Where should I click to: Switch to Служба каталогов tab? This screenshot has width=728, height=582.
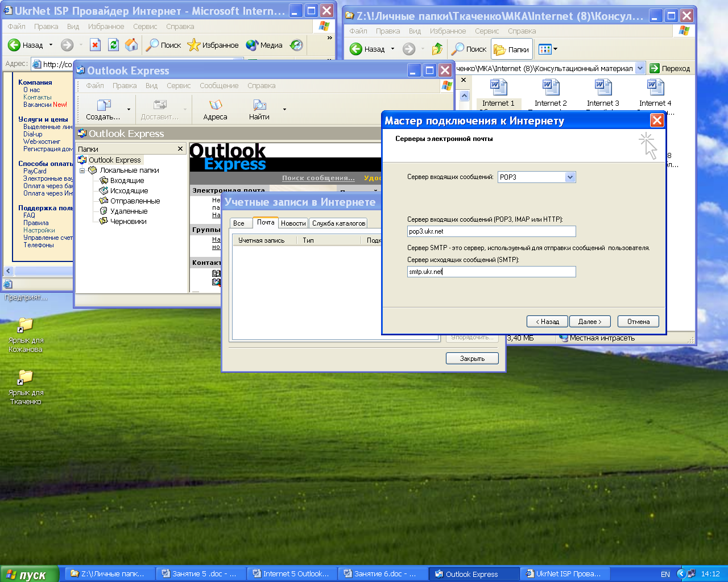tap(338, 223)
